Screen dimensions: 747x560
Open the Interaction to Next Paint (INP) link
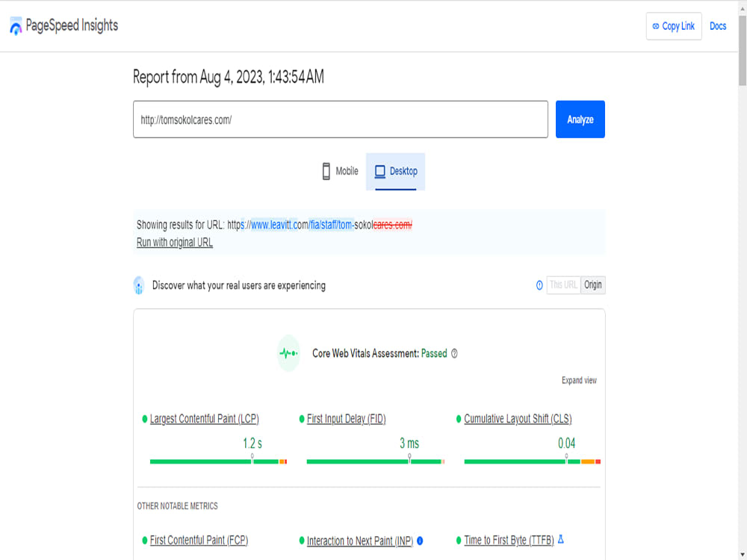360,541
